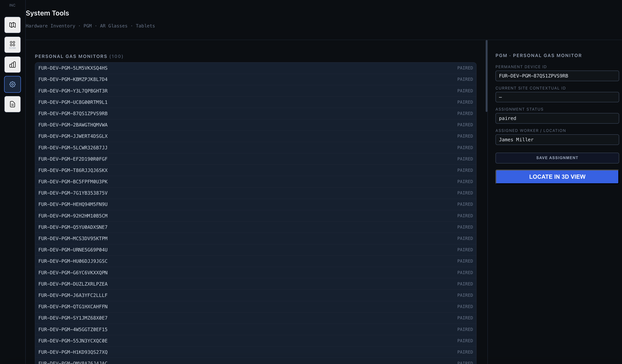Pick device FUR-DEV-PGM-MCS3DV95KTPM
Image resolution: width=622 pixels, height=364 pixels.
coord(255,238)
